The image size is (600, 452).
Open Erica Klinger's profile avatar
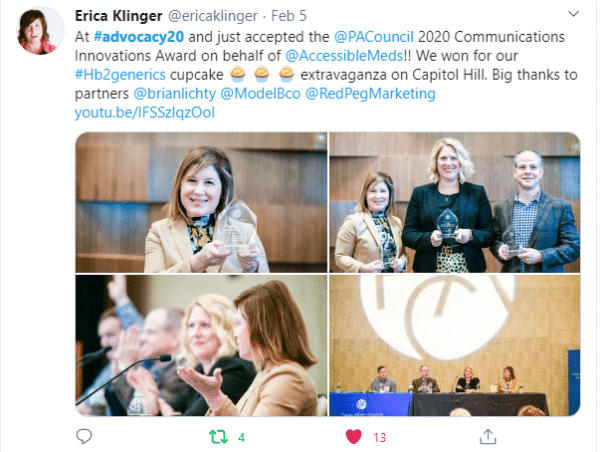click(40, 31)
